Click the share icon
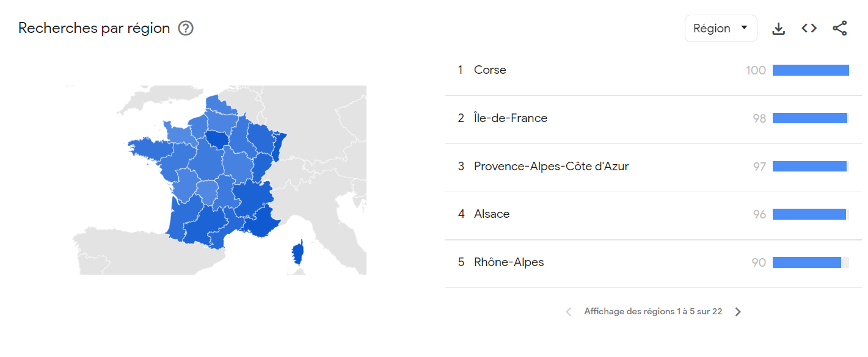 pos(840,28)
